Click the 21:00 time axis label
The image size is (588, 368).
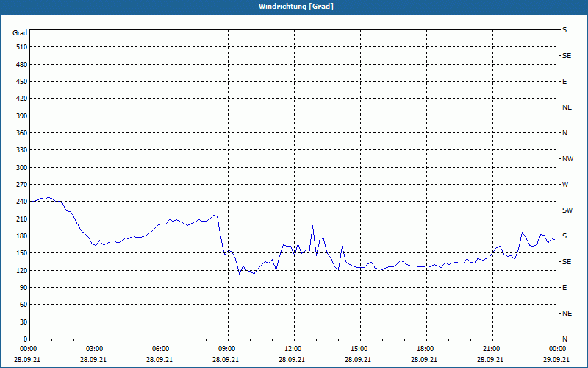pos(492,349)
